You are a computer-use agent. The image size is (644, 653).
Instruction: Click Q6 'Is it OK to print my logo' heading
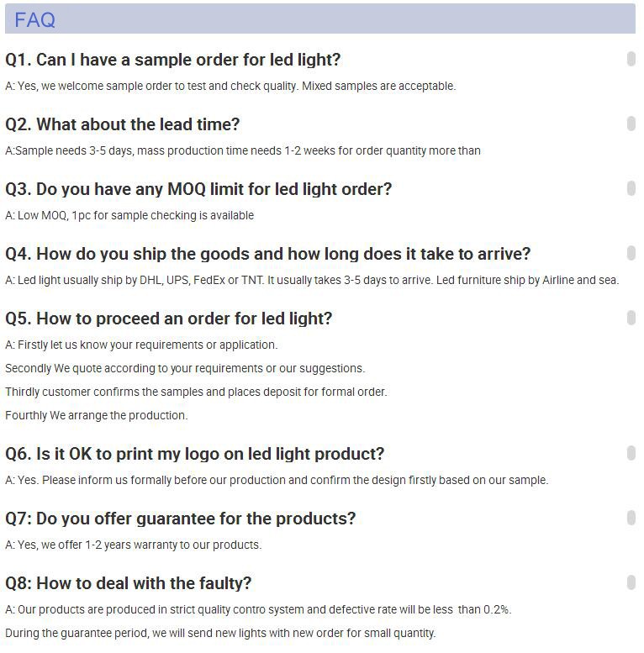tap(194, 454)
